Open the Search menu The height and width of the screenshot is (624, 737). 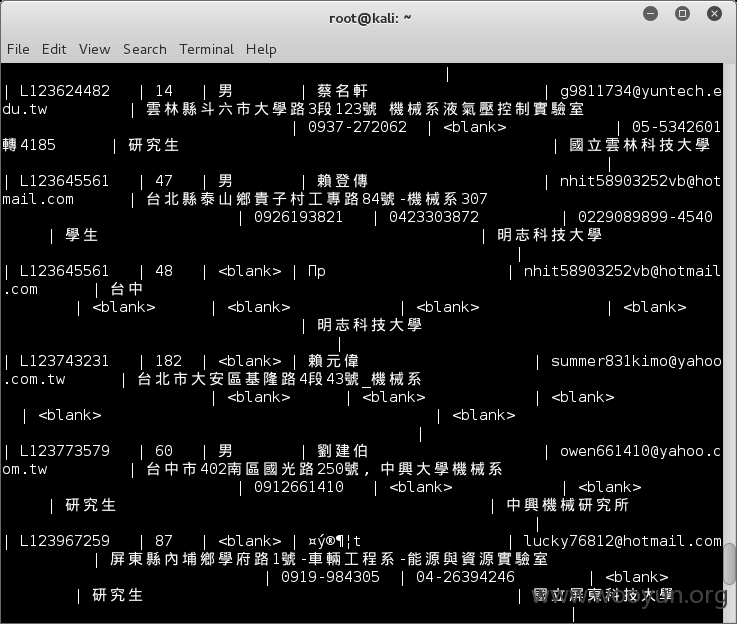point(145,49)
